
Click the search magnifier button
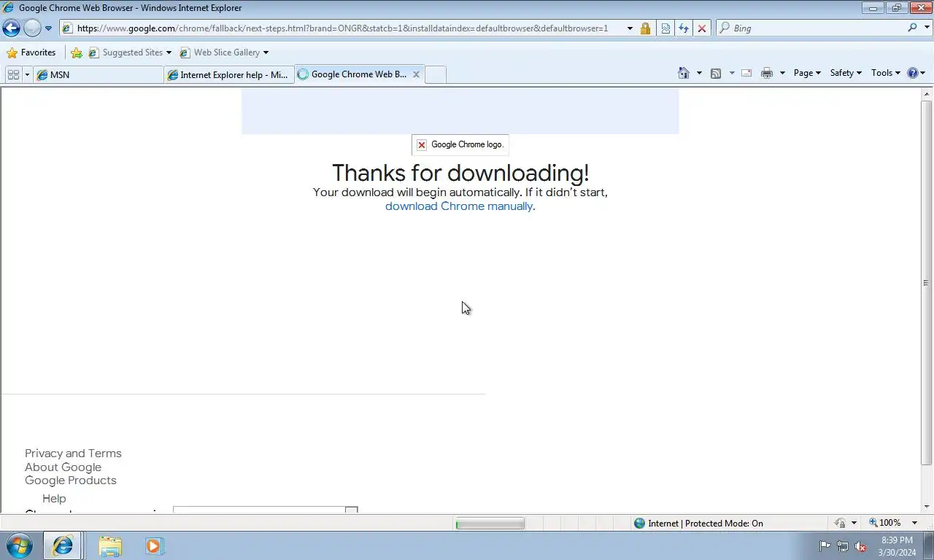click(x=912, y=28)
